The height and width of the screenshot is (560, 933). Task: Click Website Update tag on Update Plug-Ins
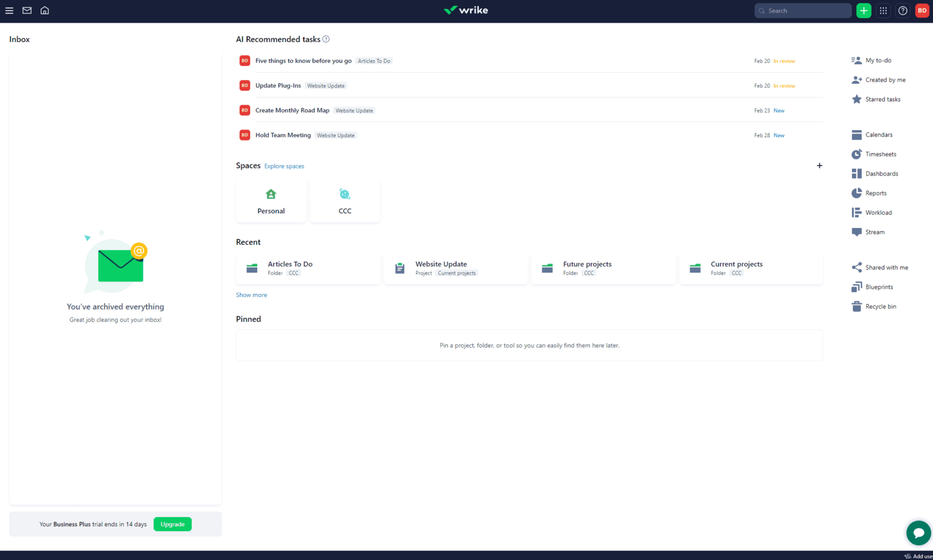click(x=326, y=85)
